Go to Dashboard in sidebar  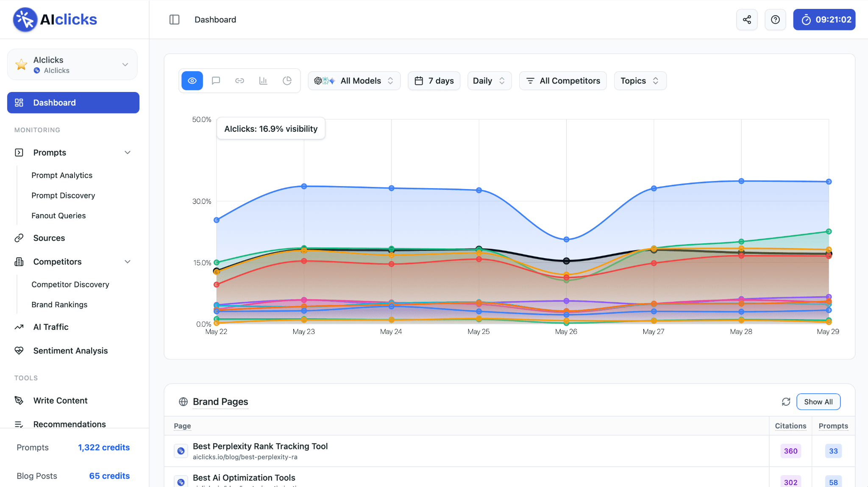click(73, 103)
